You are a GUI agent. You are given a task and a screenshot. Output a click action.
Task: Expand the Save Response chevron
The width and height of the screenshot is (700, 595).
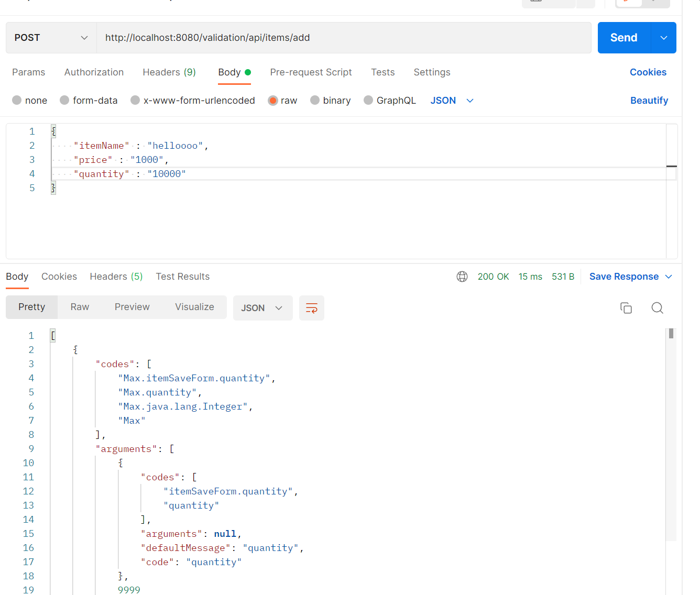669,277
